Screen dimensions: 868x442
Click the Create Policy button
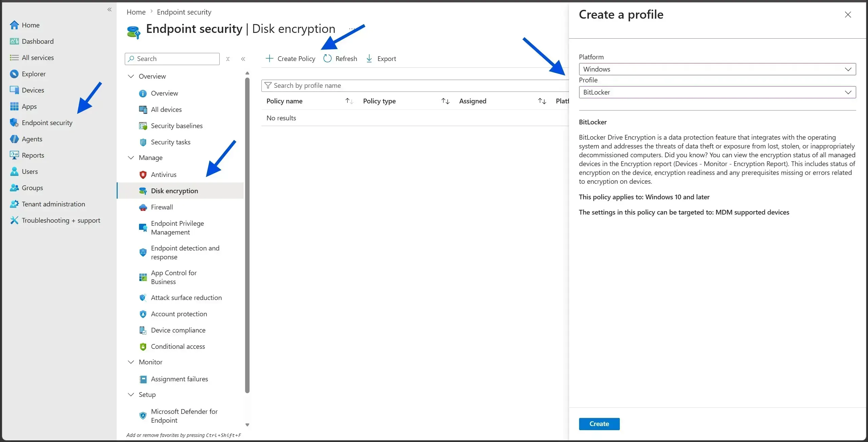click(290, 59)
